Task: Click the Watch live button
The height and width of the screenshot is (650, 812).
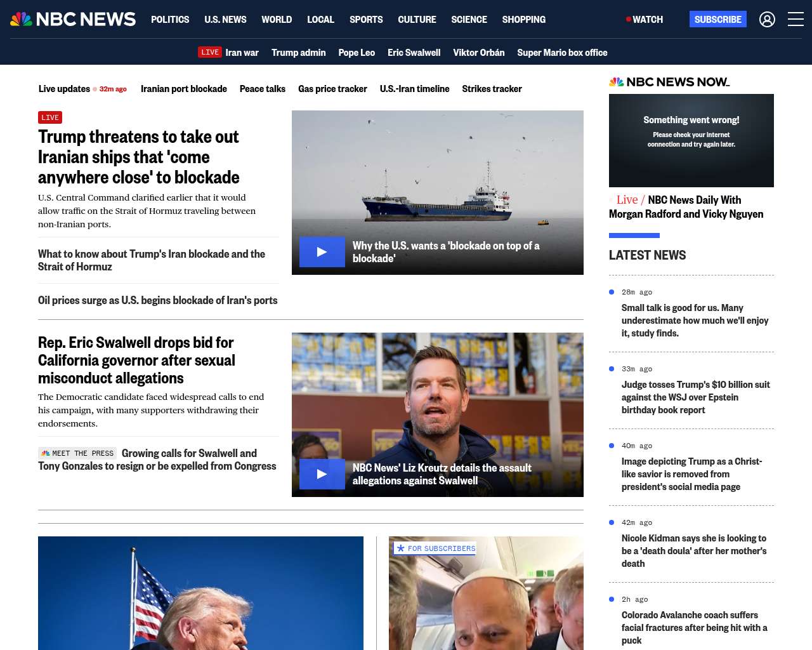Action: pyautogui.click(x=645, y=20)
